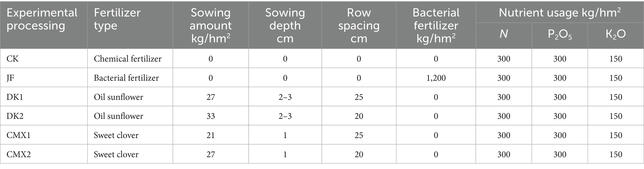Click the 'Experimental processing' column header
644x169 pixels.
42,19
